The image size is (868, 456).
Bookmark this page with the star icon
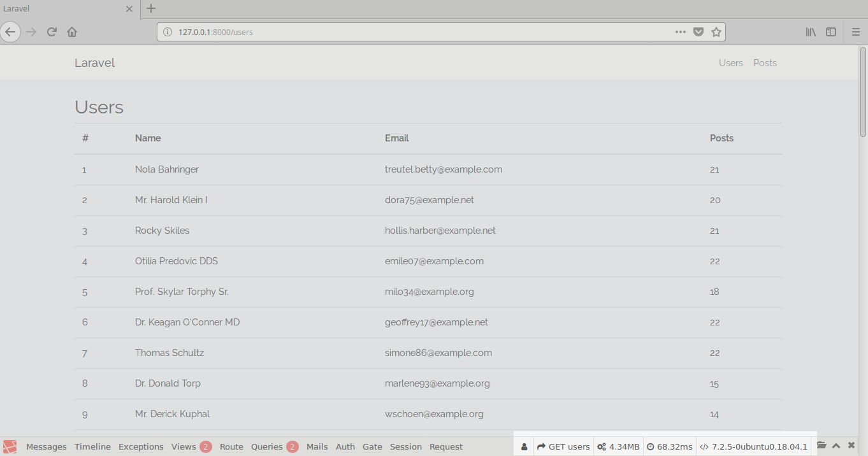click(x=716, y=32)
